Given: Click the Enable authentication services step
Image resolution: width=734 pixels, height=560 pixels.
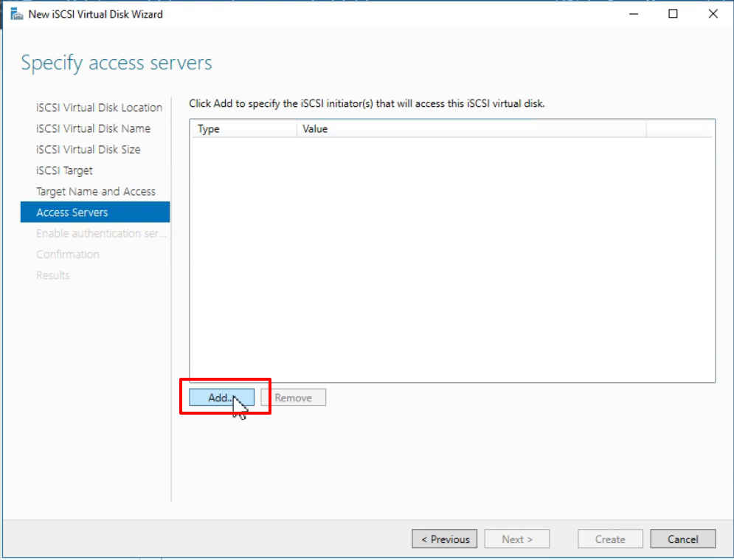Looking at the screenshot, I should (101, 233).
